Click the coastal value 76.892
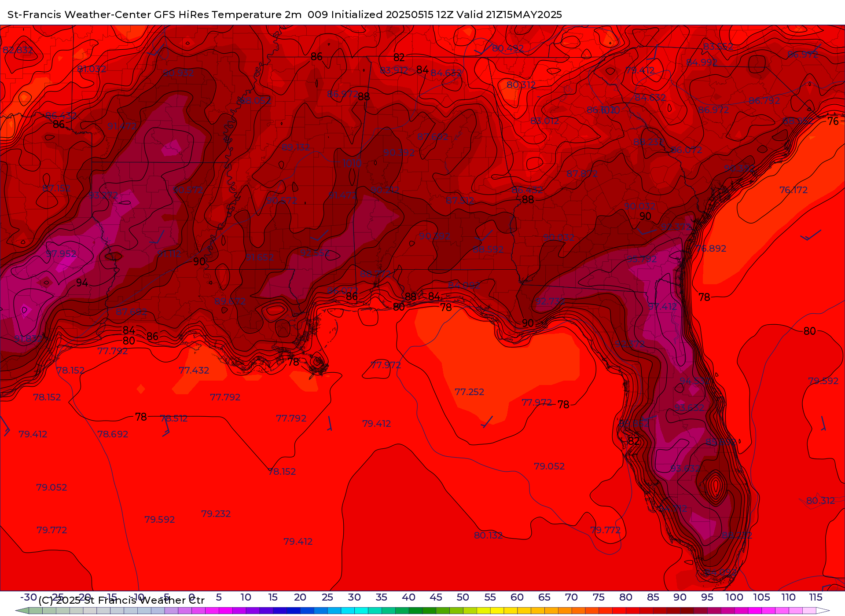This screenshot has width=845, height=616. (x=711, y=249)
